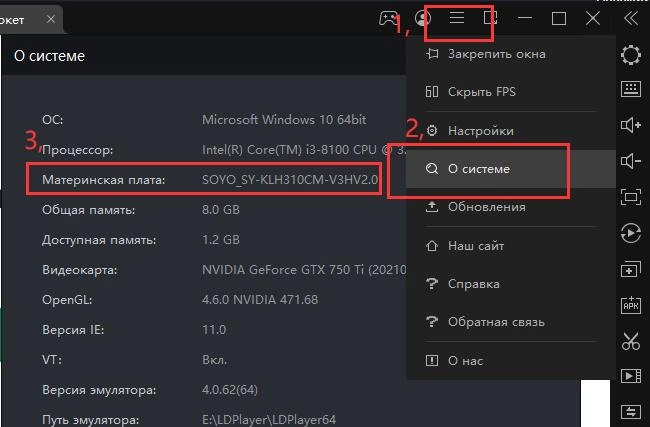Open the user account icon

pos(423,18)
